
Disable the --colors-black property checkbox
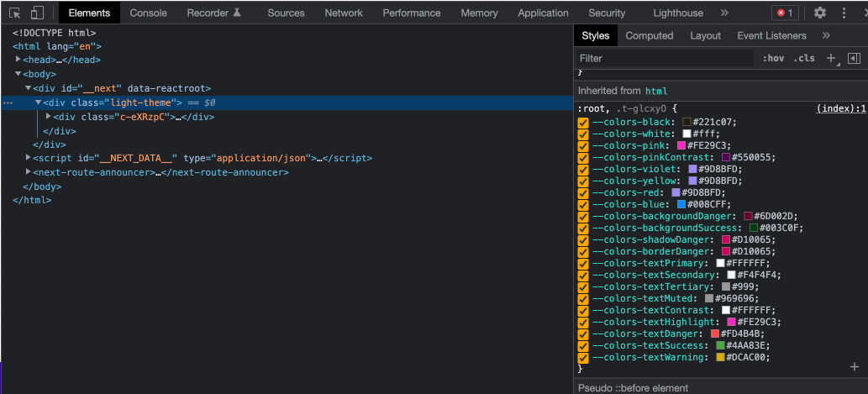tap(583, 123)
